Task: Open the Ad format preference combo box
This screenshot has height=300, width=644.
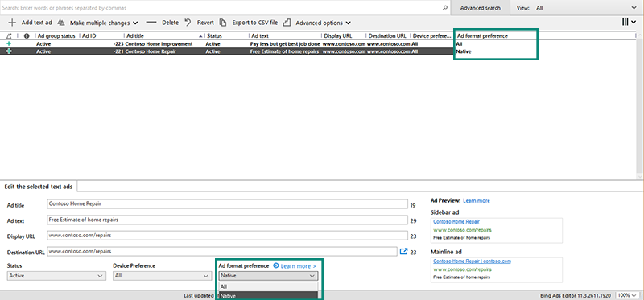Action: click(x=268, y=276)
